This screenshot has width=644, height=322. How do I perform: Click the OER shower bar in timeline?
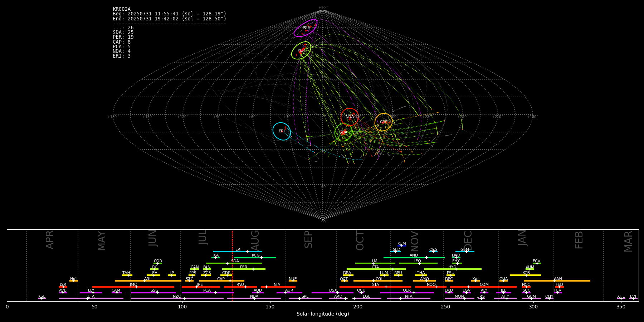(407, 293)
